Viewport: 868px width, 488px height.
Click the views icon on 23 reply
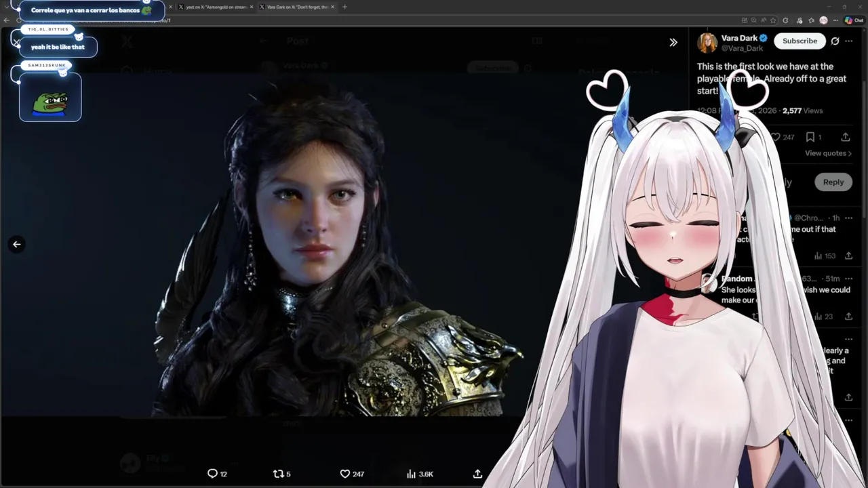pyautogui.click(x=818, y=317)
